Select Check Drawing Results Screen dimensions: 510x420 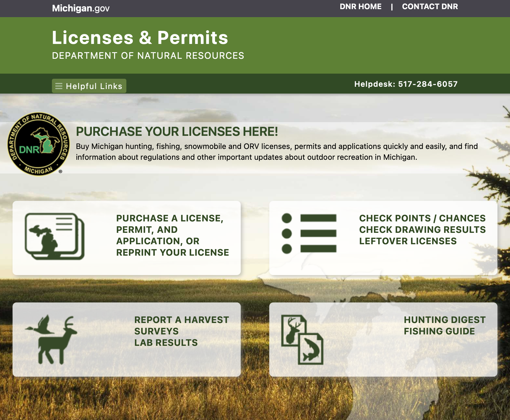(422, 230)
